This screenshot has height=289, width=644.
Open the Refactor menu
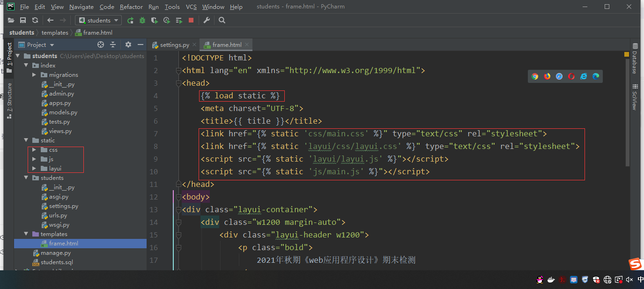(x=131, y=7)
